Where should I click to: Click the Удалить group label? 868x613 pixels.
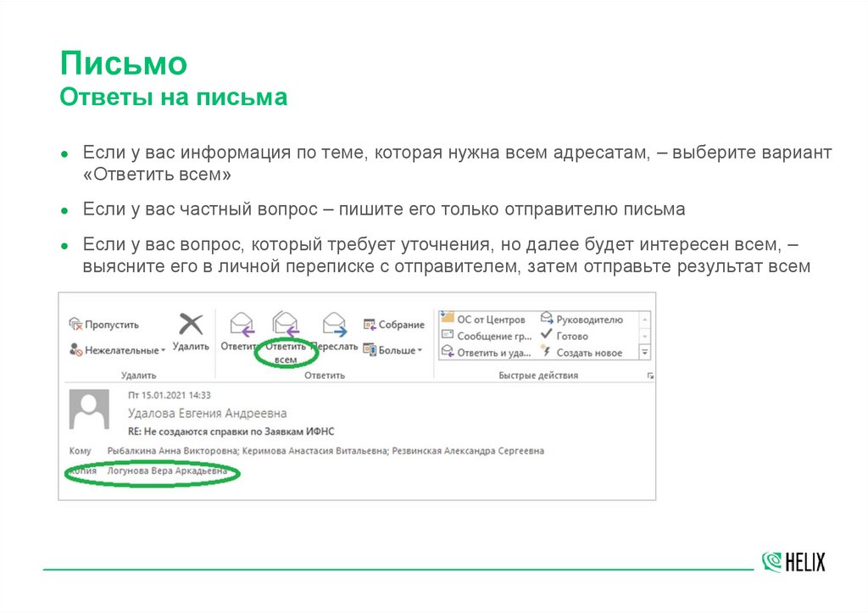139,375
